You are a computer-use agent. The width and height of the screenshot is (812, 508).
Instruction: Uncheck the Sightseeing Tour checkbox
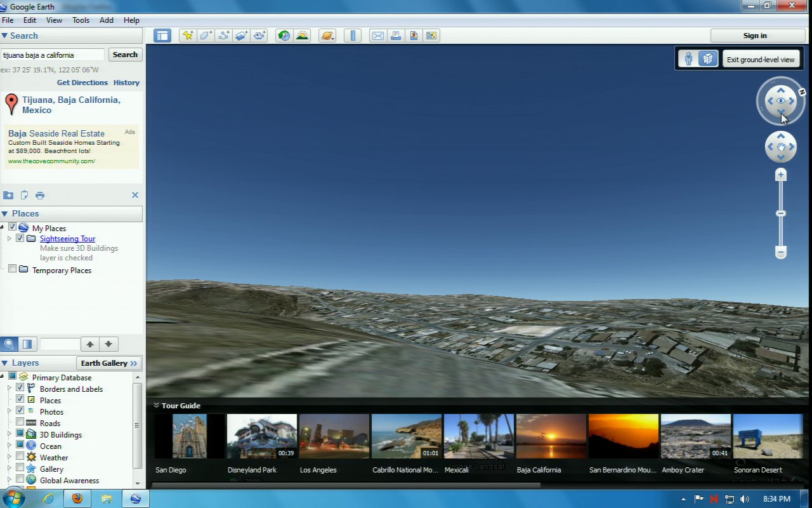click(x=20, y=238)
